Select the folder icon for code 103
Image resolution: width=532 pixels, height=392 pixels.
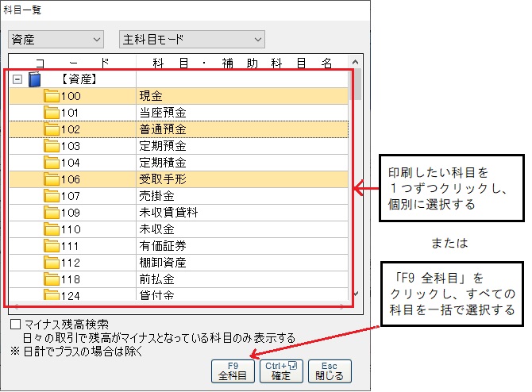[52, 146]
